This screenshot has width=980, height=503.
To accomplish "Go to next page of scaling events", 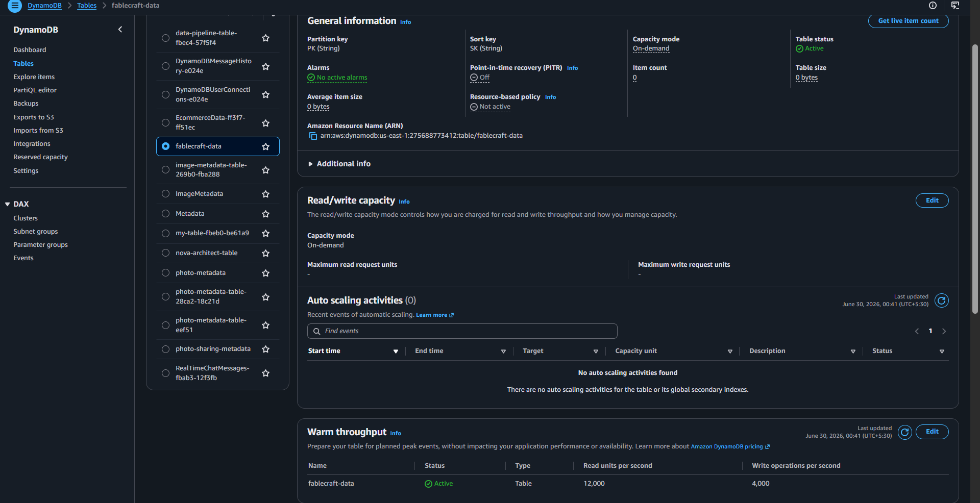I will pyautogui.click(x=944, y=331).
